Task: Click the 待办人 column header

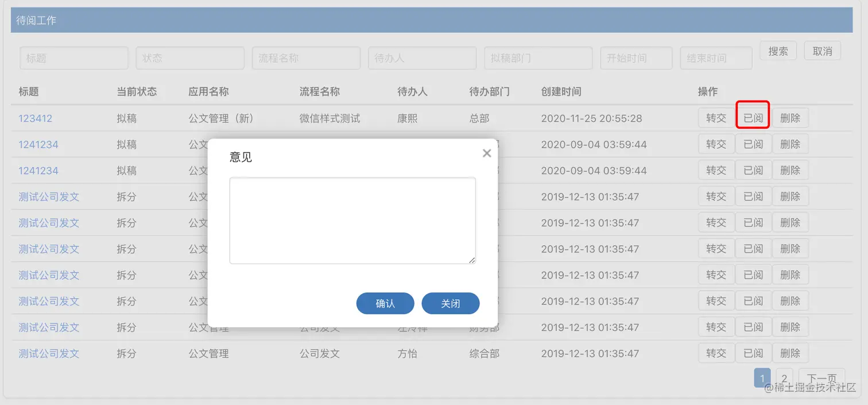Action: [412, 91]
